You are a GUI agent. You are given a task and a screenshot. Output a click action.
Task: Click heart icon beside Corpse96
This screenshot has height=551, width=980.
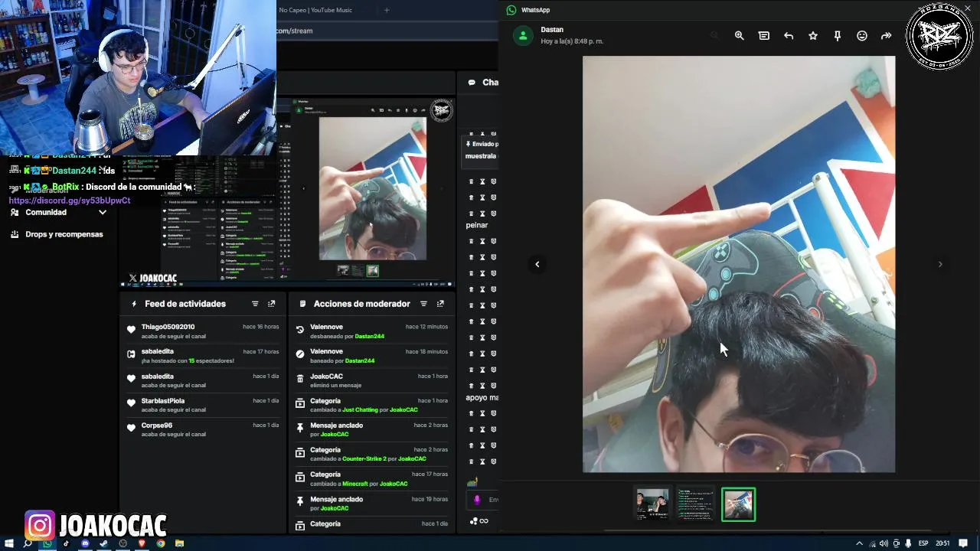click(131, 427)
